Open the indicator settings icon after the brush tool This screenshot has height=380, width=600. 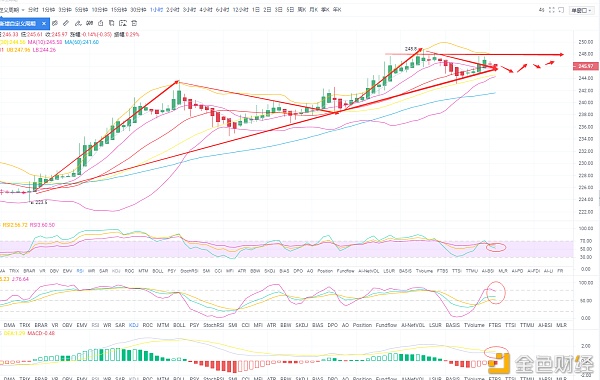(90, 23)
